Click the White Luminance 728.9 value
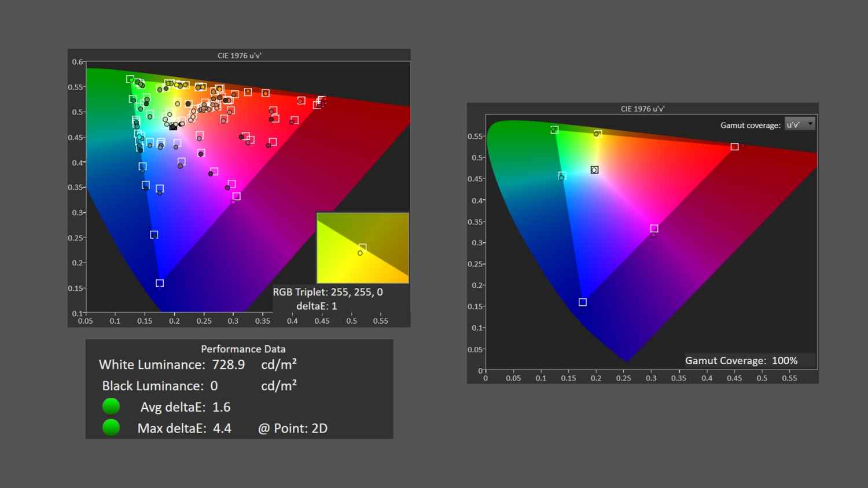The width and height of the screenshot is (868, 488). point(228,365)
